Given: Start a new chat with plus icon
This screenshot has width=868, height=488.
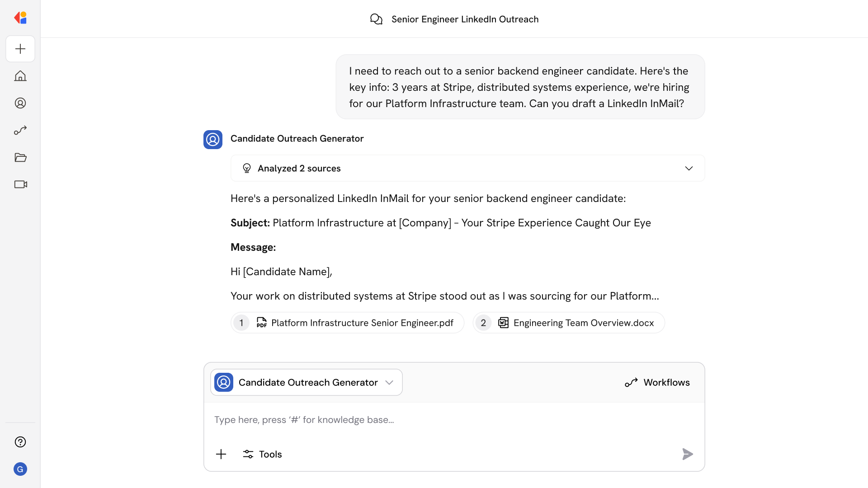Looking at the screenshot, I should click(x=20, y=49).
